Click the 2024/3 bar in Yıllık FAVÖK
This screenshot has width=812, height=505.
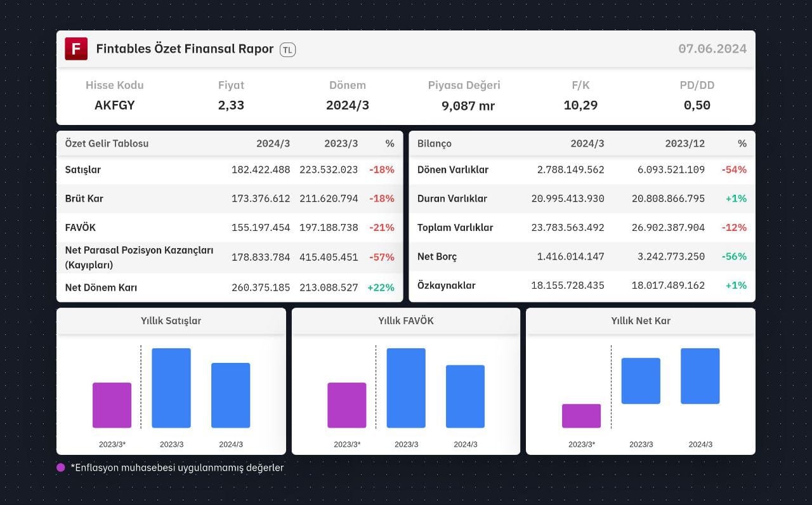point(465,396)
